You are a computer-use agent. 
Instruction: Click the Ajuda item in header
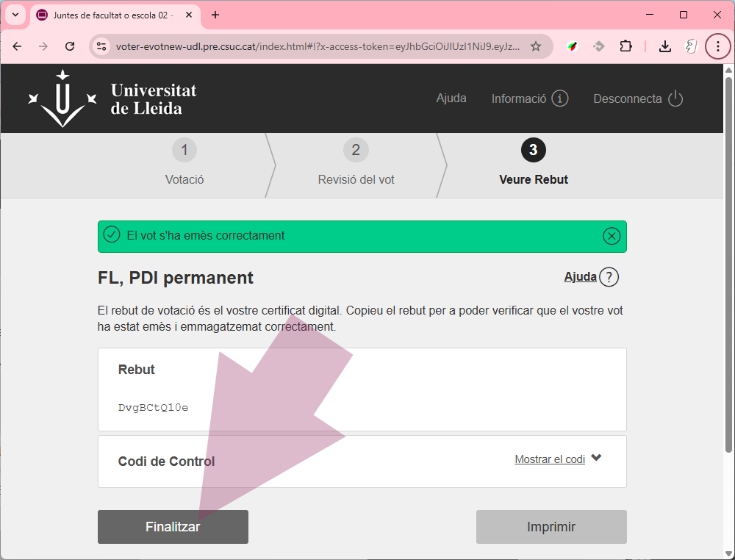451,98
